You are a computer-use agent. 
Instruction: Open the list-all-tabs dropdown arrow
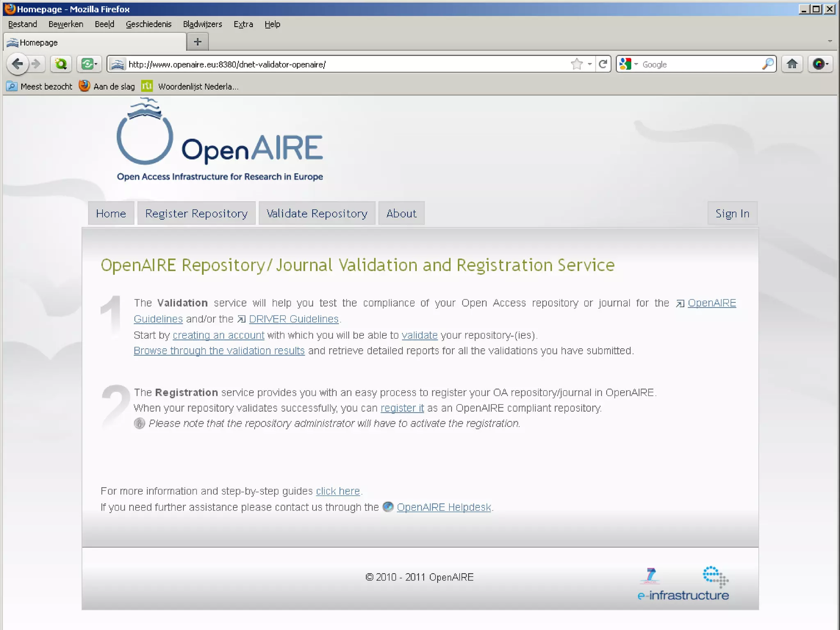(830, 41)
